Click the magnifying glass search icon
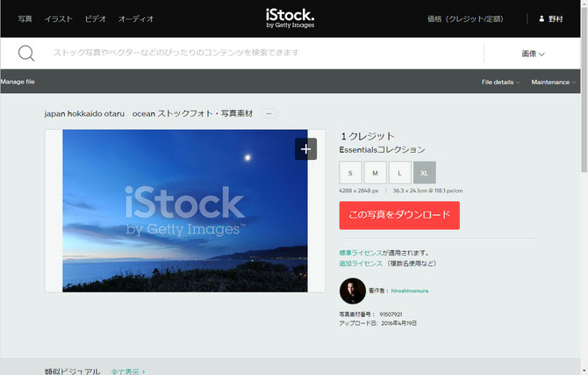The height and width of the screenshot is (375, 588). pyautogui.click(x=26, y=54)
